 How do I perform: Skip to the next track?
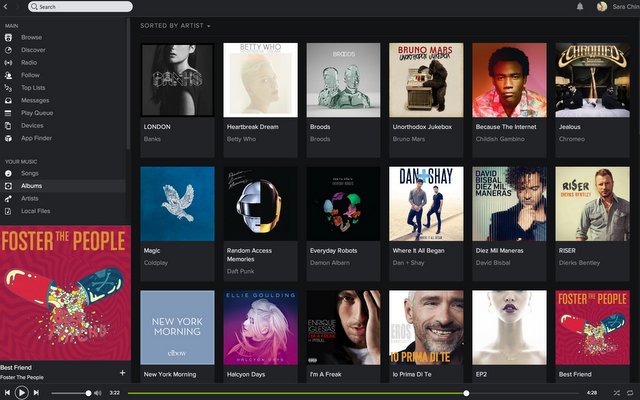point(36,393)
